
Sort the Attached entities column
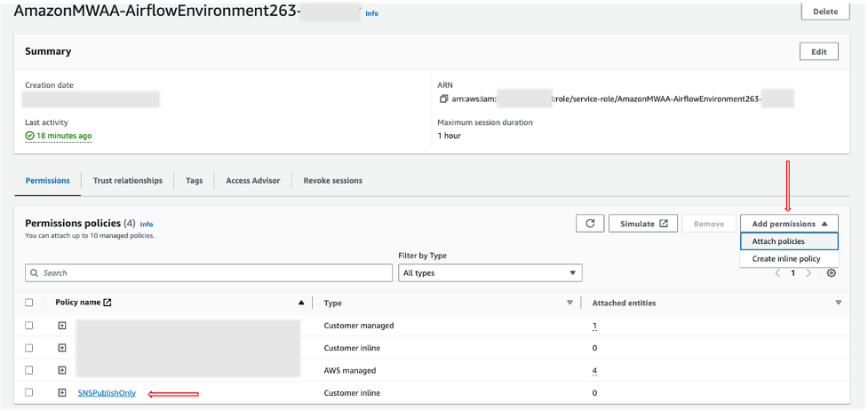coord(838,303)
